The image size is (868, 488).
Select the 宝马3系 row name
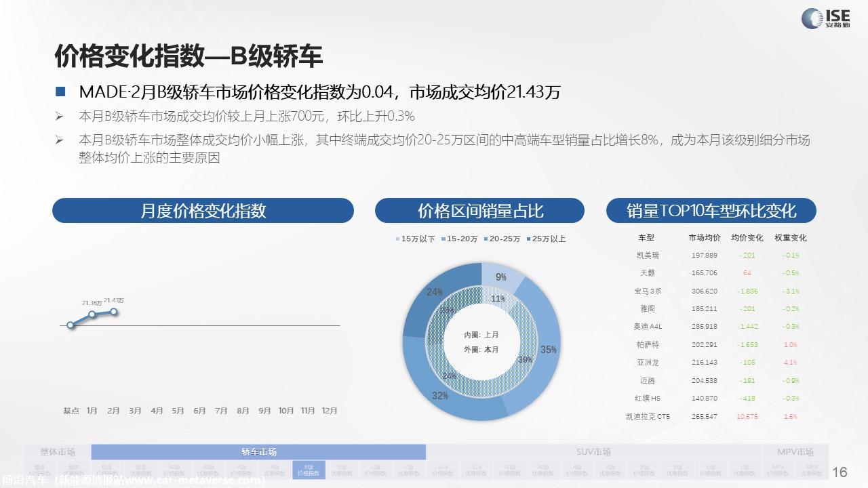(648, 291)
